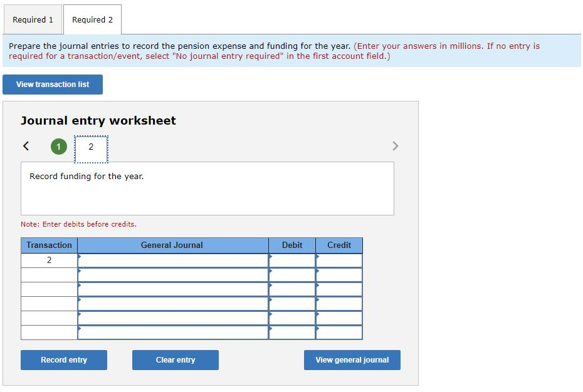Click the Transaction column header

tap(49, 245)
